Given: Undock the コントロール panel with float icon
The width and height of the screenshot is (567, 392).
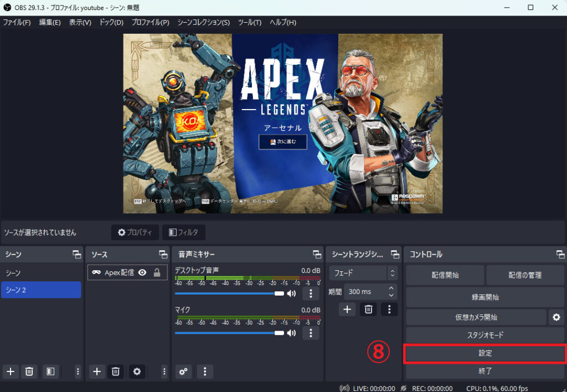Looking at the screenshot, I should click(560, 255).
